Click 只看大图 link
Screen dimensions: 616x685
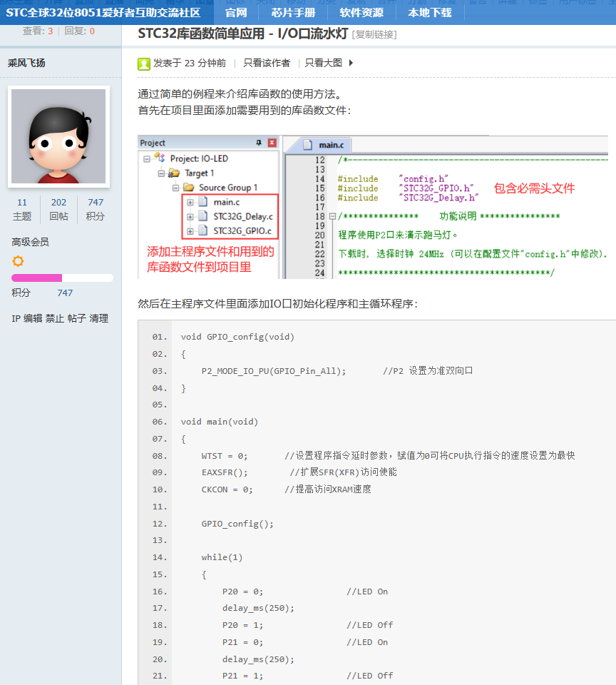tap(324, 63)
